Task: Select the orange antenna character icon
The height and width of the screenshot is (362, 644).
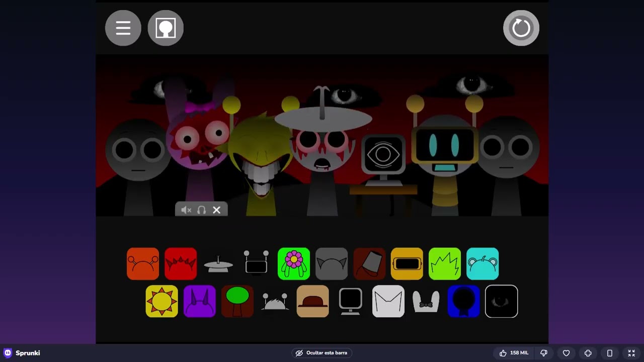Action: [143, 263]
